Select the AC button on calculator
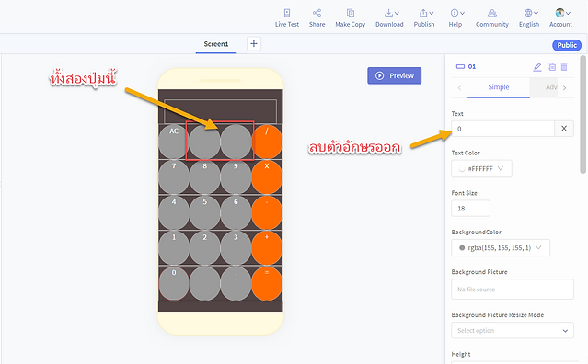The image size is (588, 364). click(174, 142)
